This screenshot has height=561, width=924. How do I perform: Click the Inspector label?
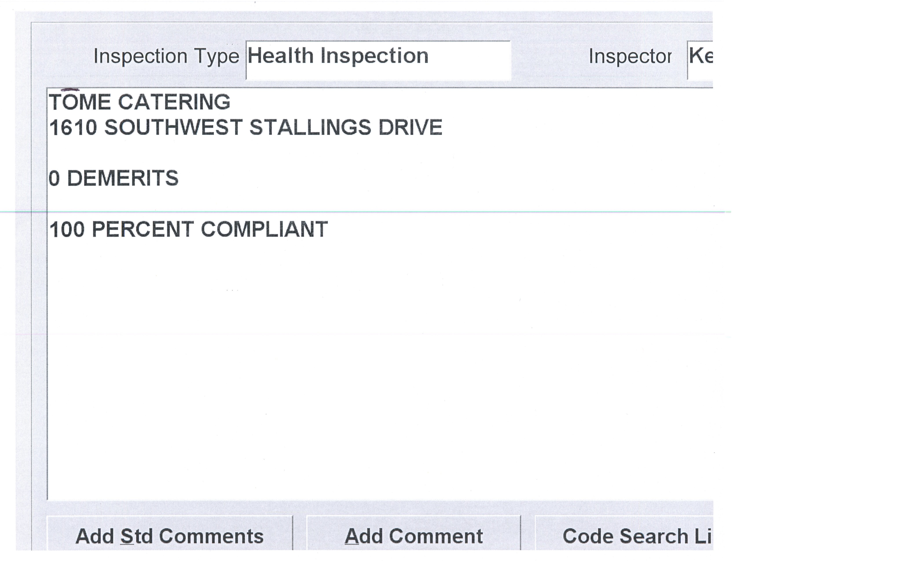click(x=630, y=57)
